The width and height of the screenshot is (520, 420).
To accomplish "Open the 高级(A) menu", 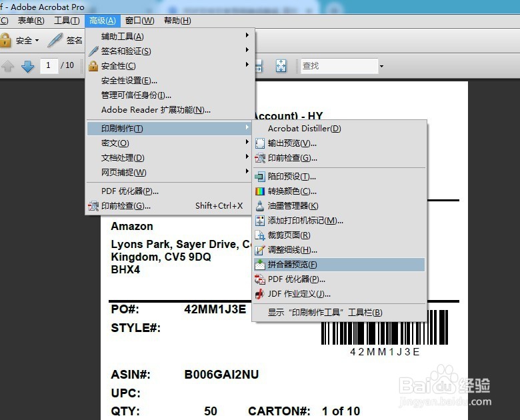I will tap(103, 21).
